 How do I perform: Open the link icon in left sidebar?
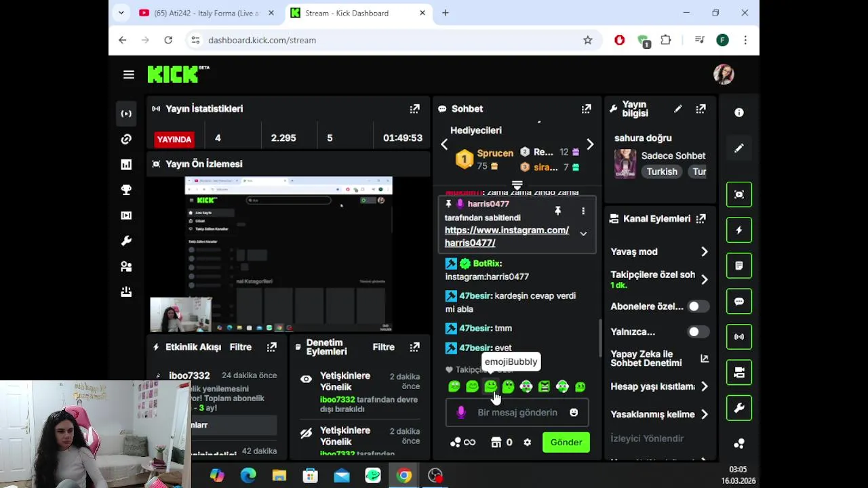tap(126, 139)
